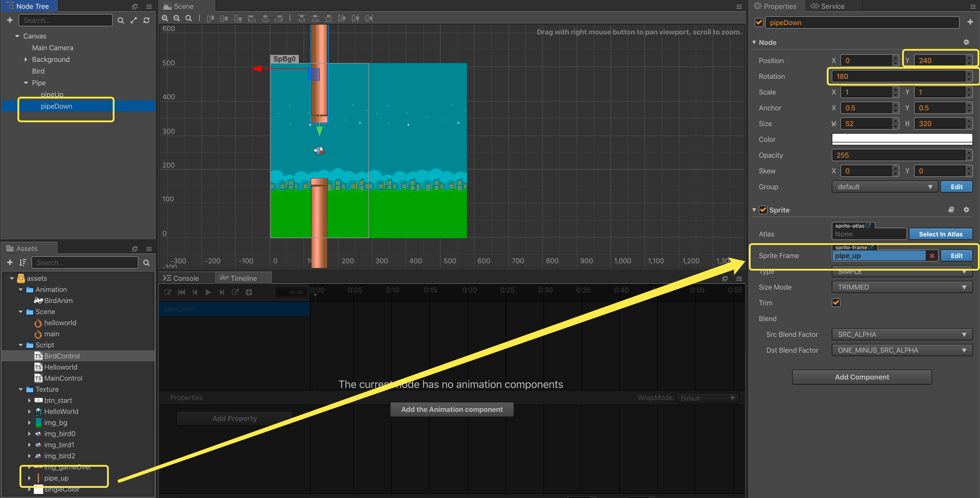
Task: Remove the pipe_up sprite frame with red X
Action: tap(932, 256)
